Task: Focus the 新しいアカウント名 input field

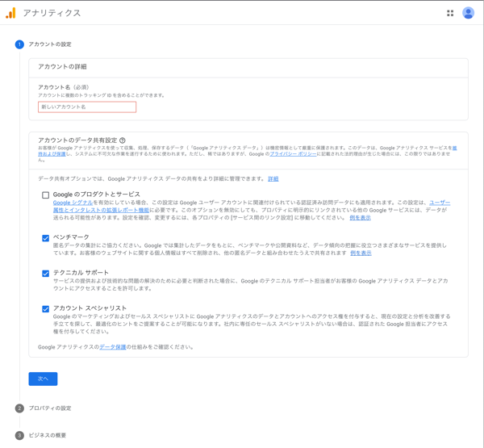Action: [87, 107]
